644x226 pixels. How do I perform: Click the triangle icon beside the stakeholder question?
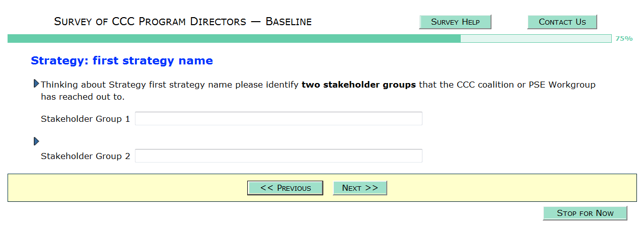36,84
